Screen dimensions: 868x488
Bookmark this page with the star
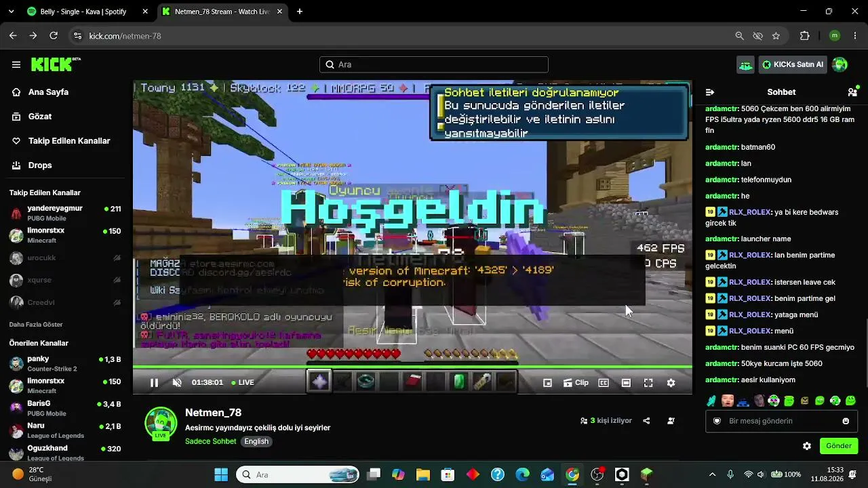point(776,36)
